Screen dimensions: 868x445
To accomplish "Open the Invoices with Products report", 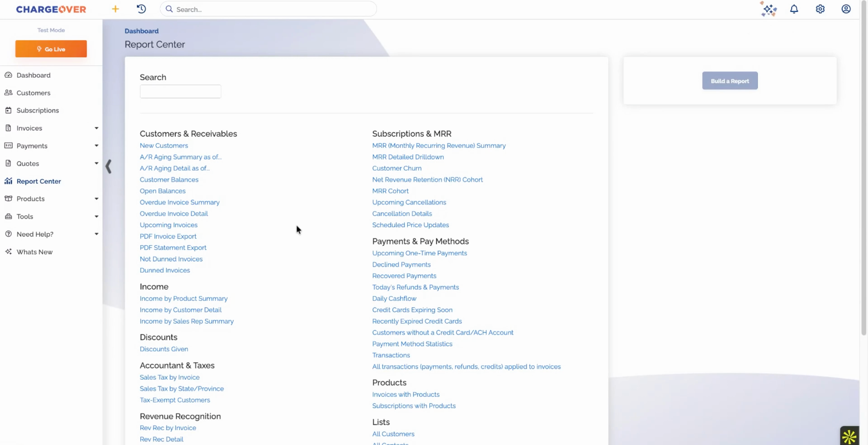I will 406,394.
